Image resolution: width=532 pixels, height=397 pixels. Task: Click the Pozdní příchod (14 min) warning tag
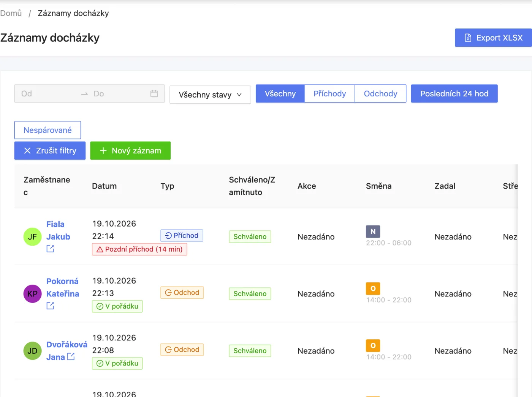click(139, 249)
